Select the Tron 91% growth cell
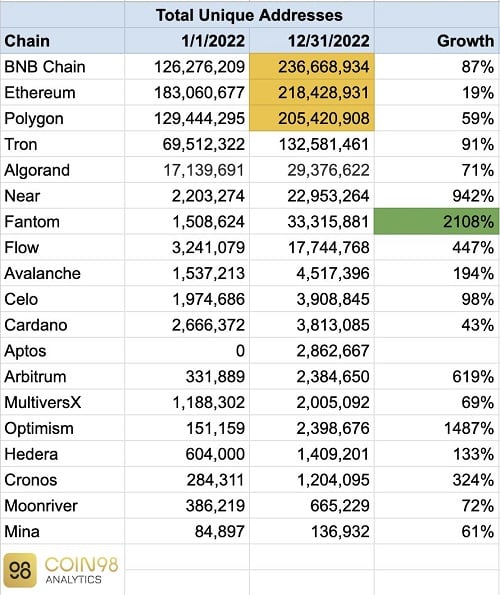500x595 pixels. pyautogui.click(x=437, y=144)
